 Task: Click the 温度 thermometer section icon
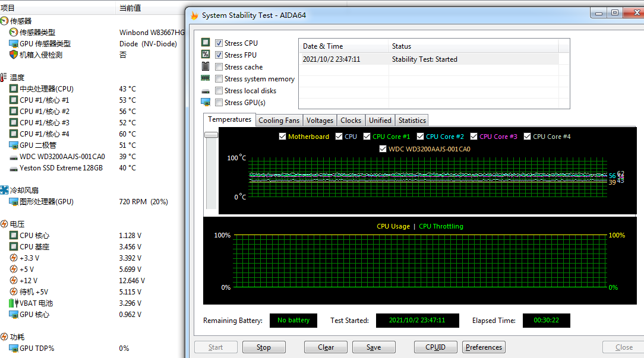pyautogui.click(x=4, y=77)
